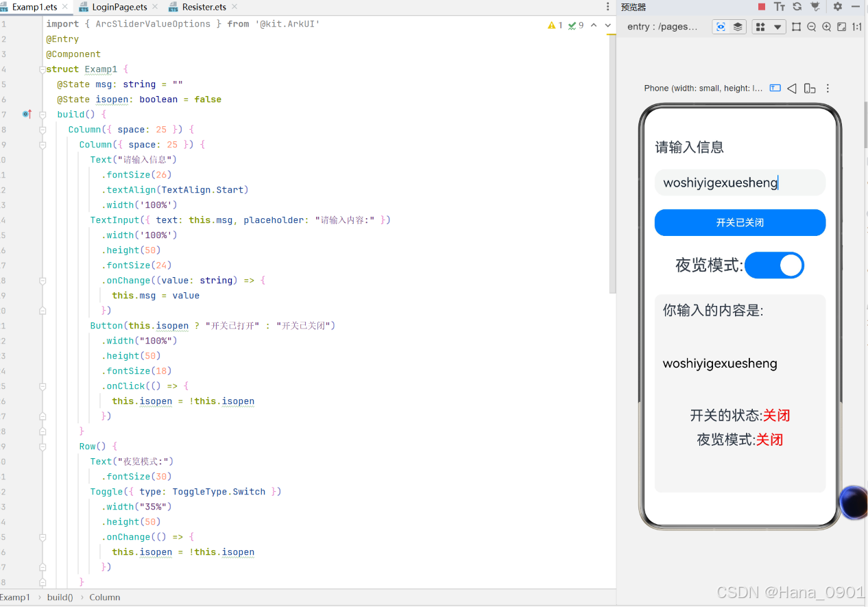Click Column in the breadcrumb bar
The height and width of the screenshot is (607, 868).
(x=104, y=597)
